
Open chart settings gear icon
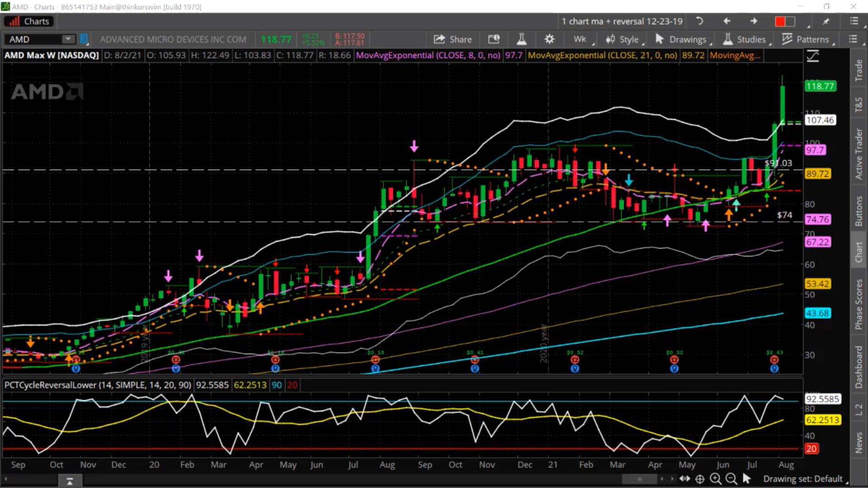(x=549, y=39)
